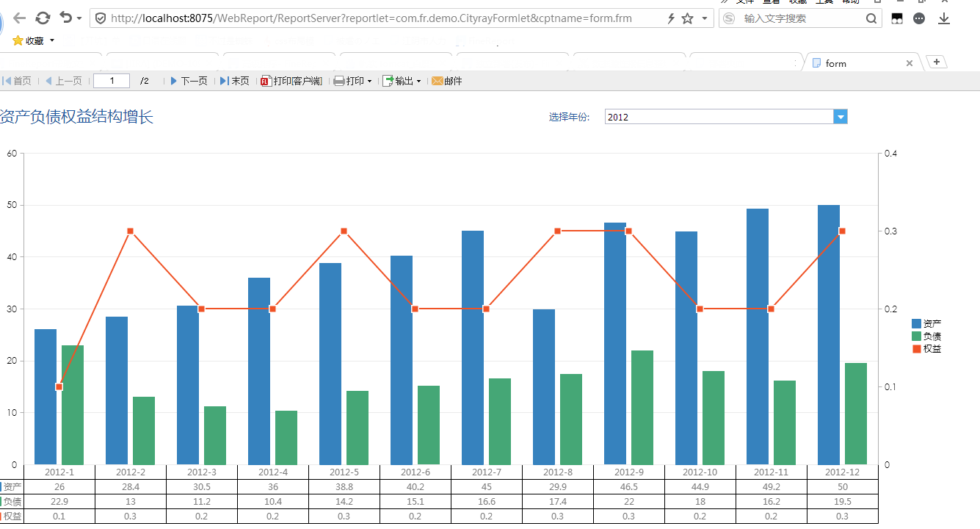Click the 负债 value 17.4 cell
The height and width of the screenshot is (529, 980).
click(558, 501)
